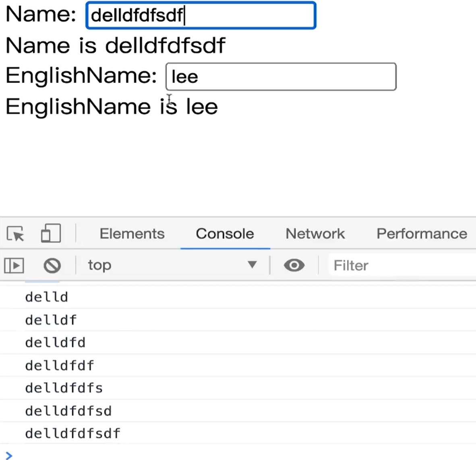Switch to the Elements tab

132,234
